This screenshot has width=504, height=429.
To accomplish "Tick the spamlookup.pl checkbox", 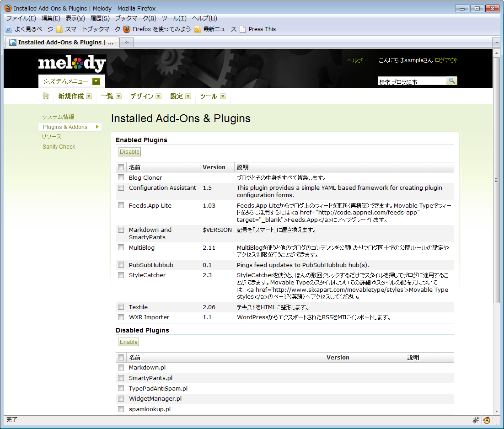I will (121, 409).
